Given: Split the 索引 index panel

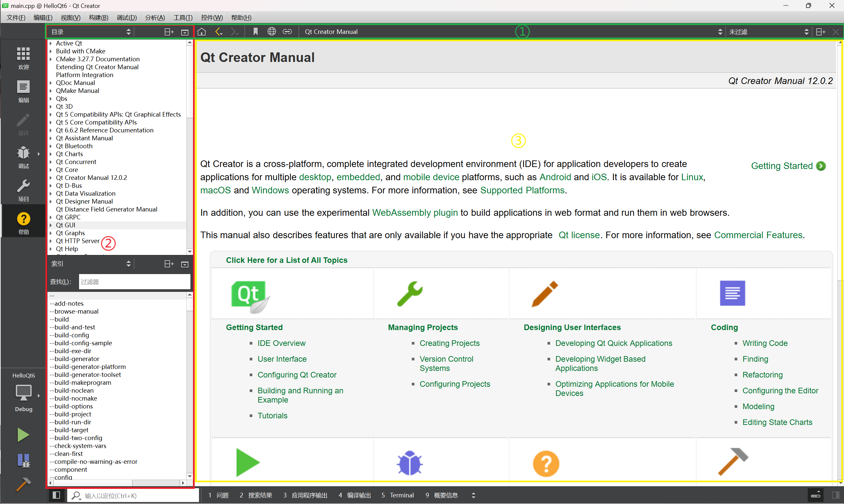Looking at the screenshot, I should coord(169,264).
